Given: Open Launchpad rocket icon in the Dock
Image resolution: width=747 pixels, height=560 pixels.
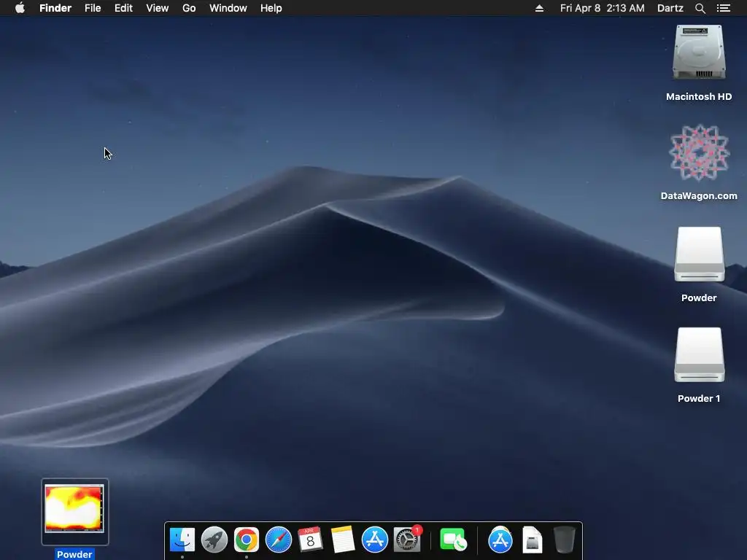Looking at the screenshot, I should point(214,540).
